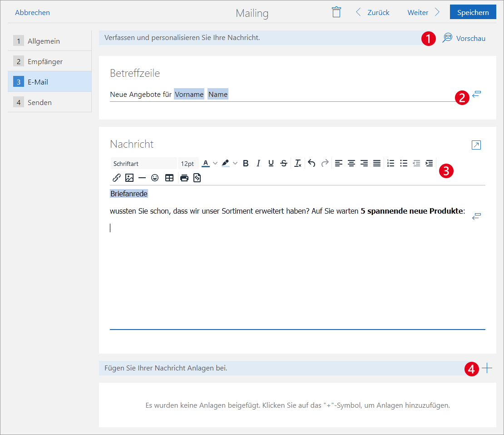
Task: Apply the highlight color marker
Action: click(x=226, y=163)
